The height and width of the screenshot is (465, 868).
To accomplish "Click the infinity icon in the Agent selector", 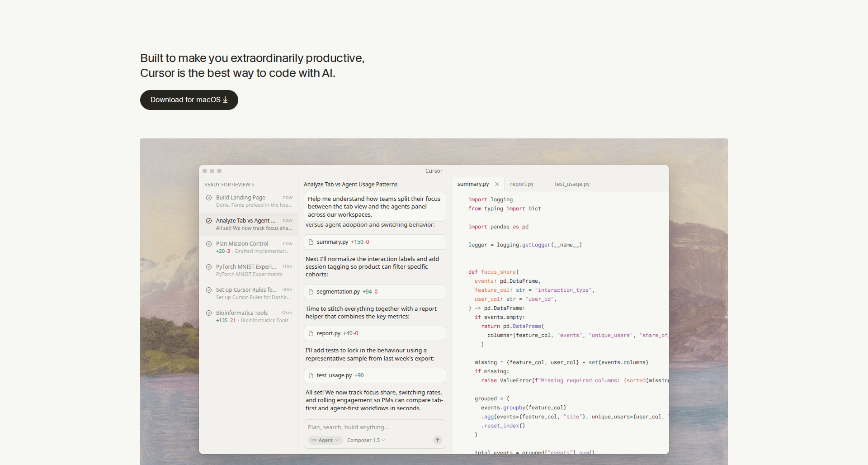I will (x=314, y=440).
